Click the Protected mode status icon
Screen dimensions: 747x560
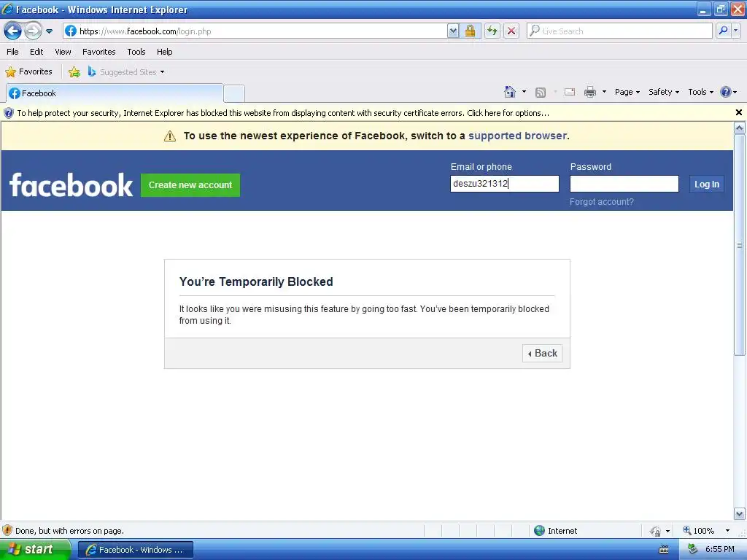pos(656,531)
